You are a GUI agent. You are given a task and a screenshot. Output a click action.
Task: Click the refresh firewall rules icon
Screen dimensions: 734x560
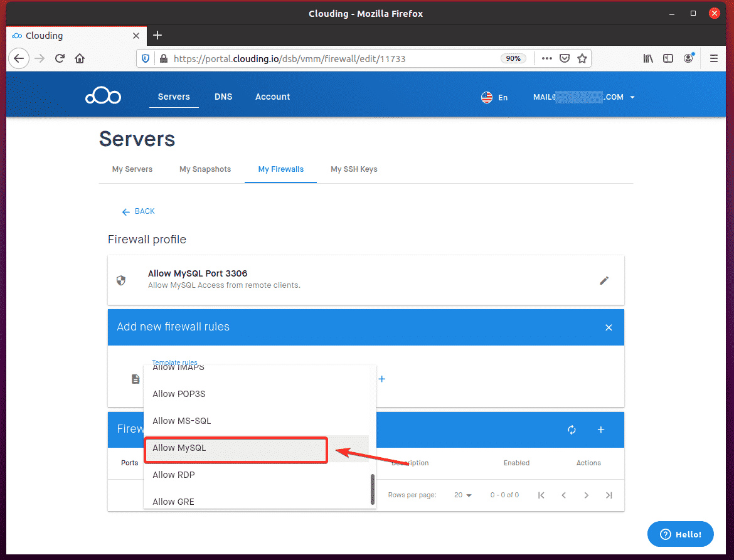pos(572,430)
